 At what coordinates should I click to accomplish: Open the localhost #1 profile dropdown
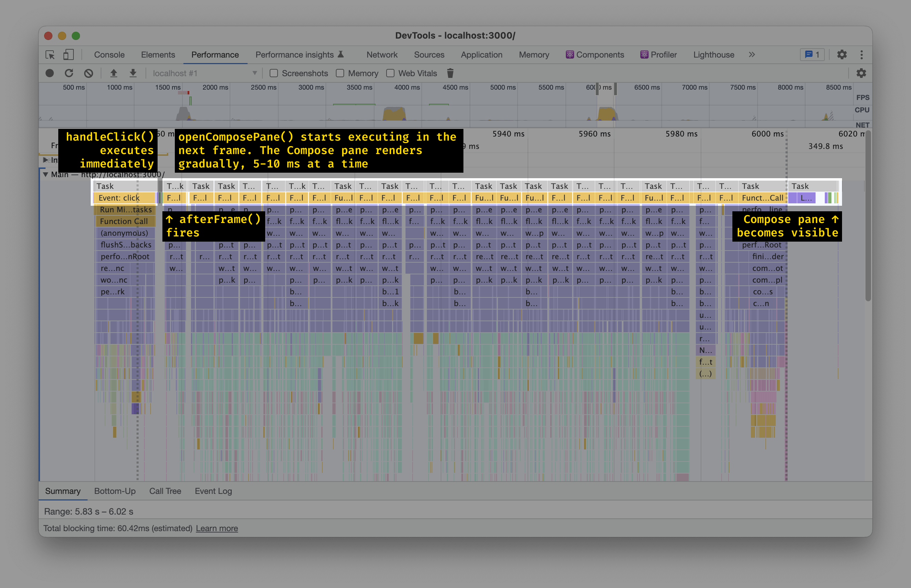click(254, 73)
